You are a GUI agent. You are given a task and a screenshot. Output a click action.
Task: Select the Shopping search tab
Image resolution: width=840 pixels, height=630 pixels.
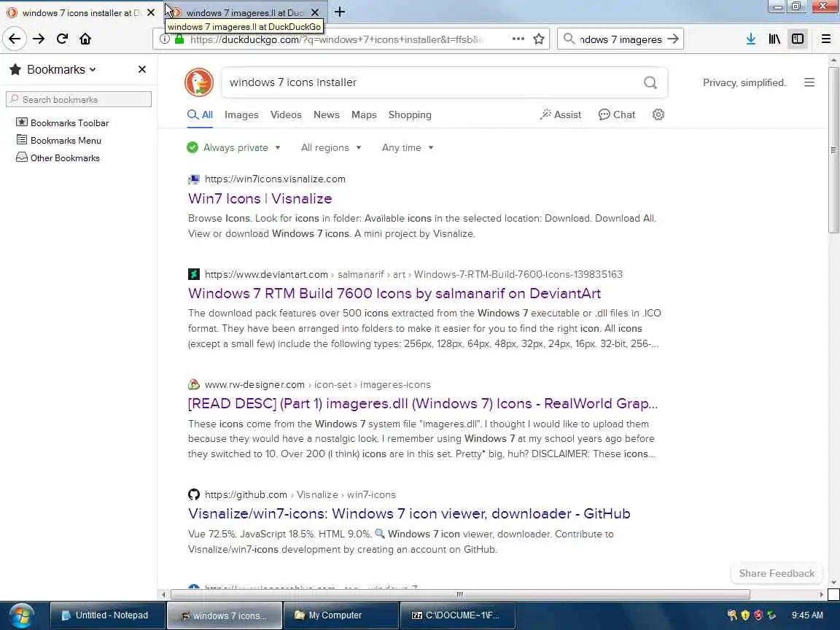(410, 114)
